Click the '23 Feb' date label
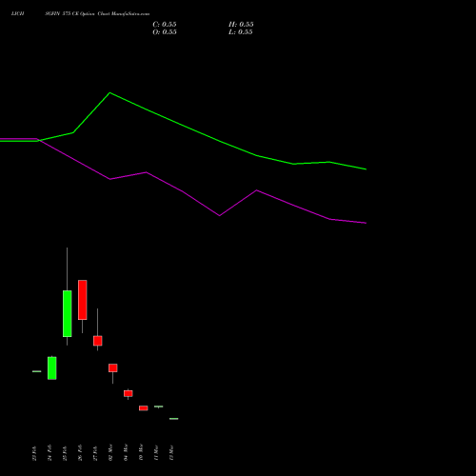 pos(34,453)
